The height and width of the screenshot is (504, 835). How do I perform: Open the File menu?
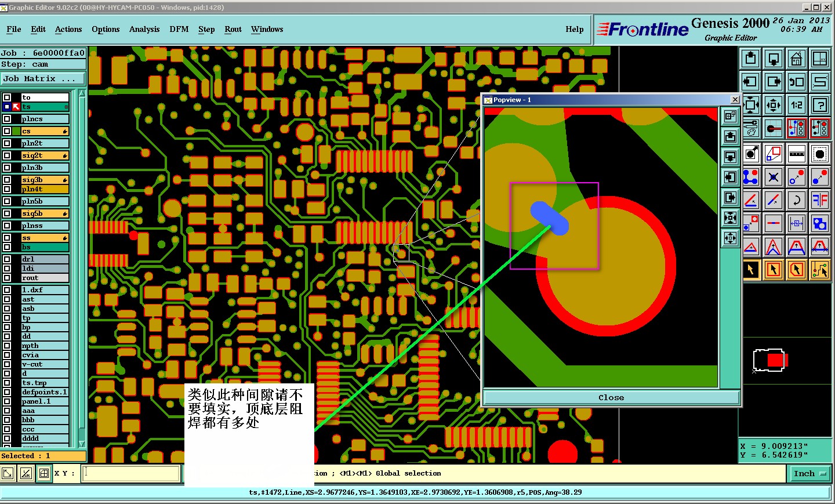pos(14,29)
